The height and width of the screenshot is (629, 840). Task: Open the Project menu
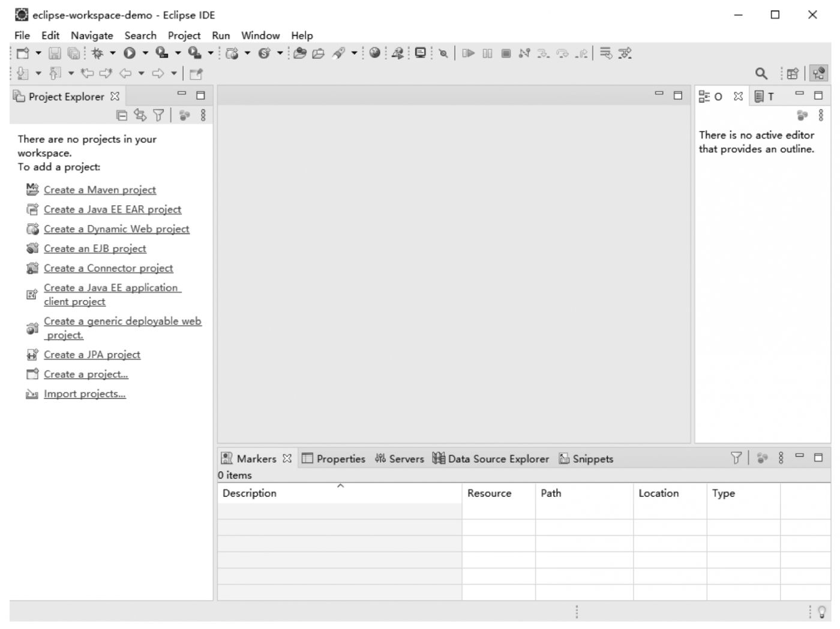pos(184,35)
